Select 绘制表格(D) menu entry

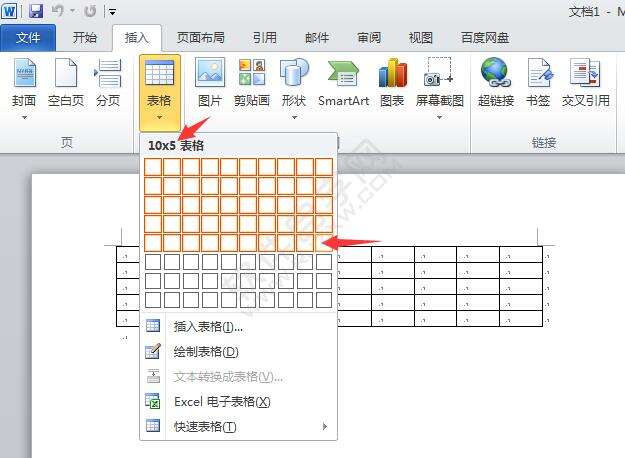pos(239,352)
